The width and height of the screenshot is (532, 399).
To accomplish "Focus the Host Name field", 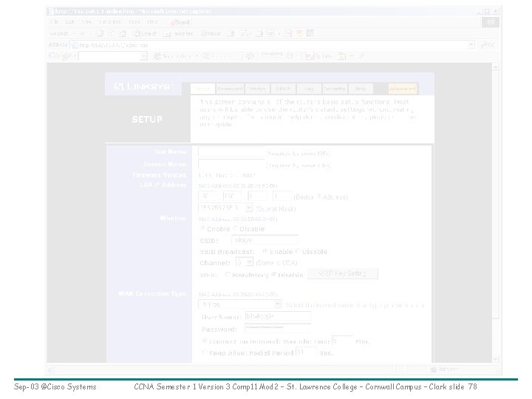I will point(231,152).
